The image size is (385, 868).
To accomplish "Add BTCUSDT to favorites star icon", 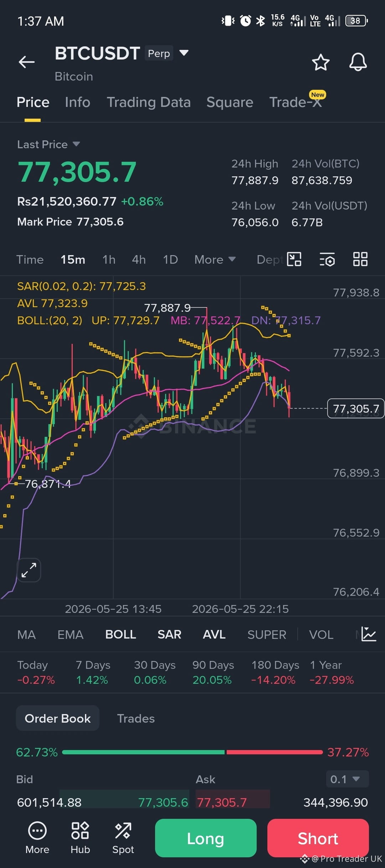I will click(320, 62).
